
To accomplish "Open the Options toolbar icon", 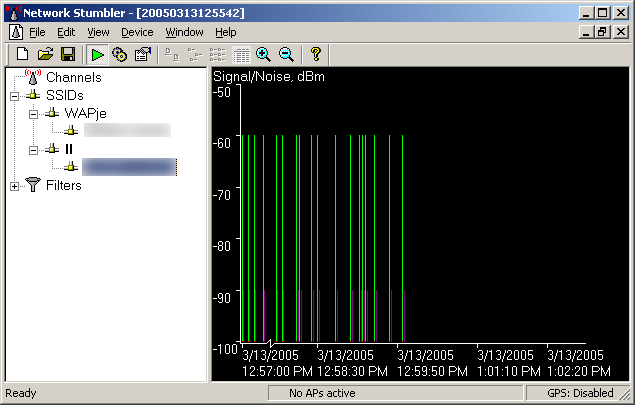I will 143,54.
